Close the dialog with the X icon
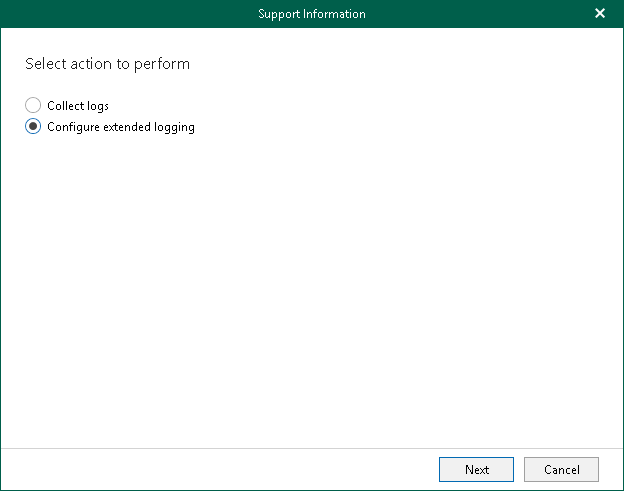Image resolution: width=624 pixels, height=491 pixels. [600, 14]
